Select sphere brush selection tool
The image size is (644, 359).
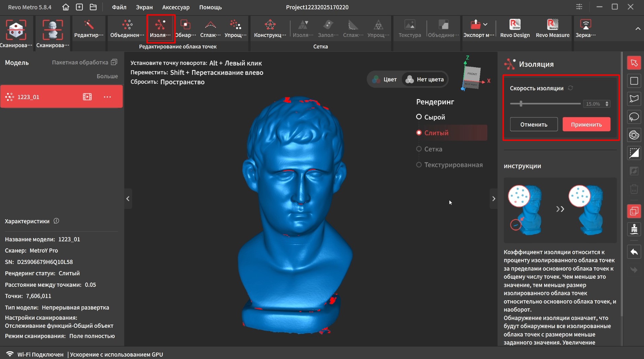click(634, 135)
